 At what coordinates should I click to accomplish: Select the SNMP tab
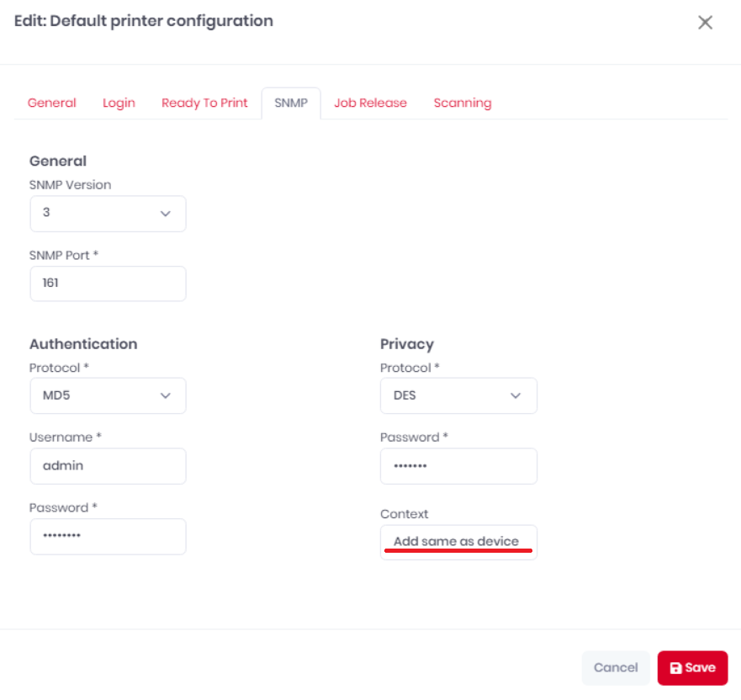point(291,103)
